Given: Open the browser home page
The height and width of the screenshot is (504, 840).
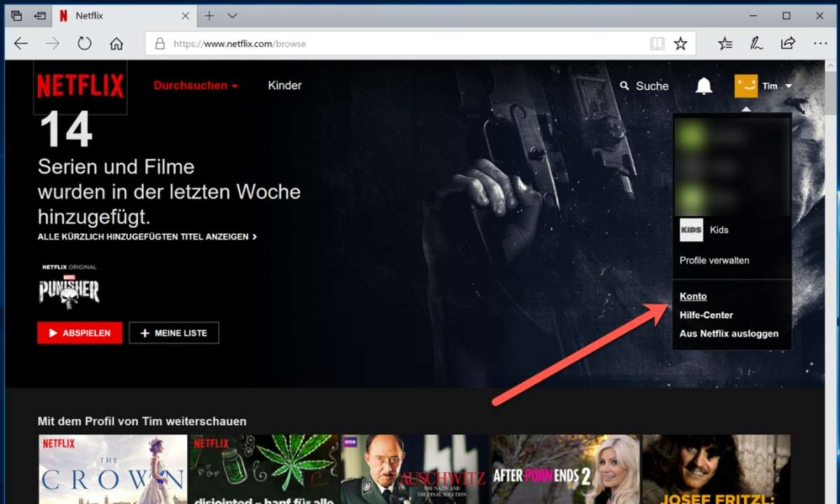Looking at the screenshot, I should point(116,43).
